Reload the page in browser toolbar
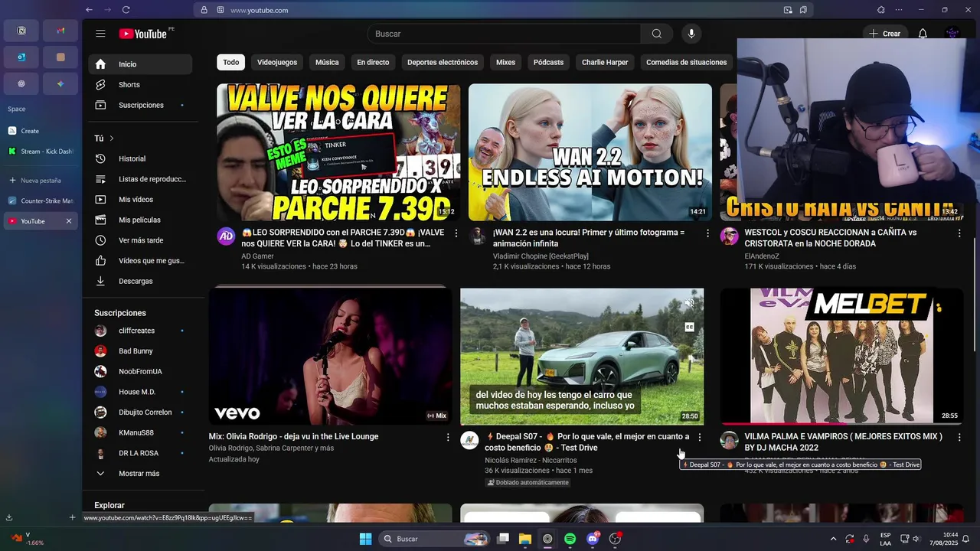 click(x=126, y=10)
